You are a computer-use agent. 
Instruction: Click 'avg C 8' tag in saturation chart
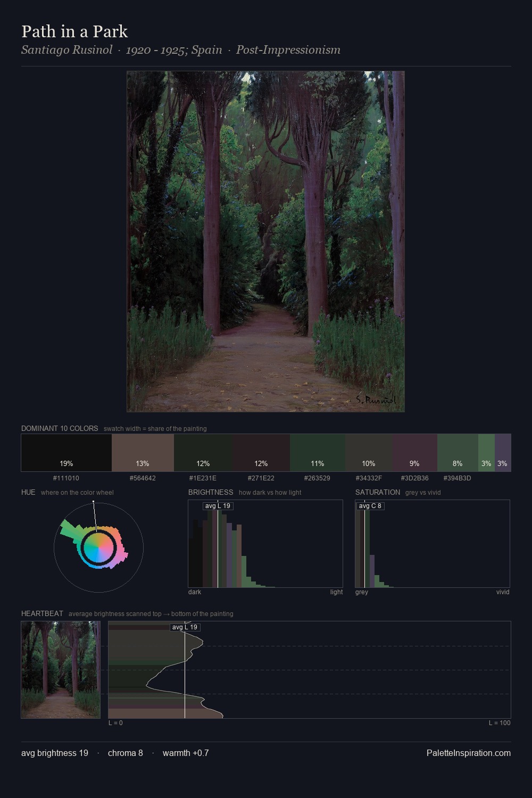tap(370, 506)
